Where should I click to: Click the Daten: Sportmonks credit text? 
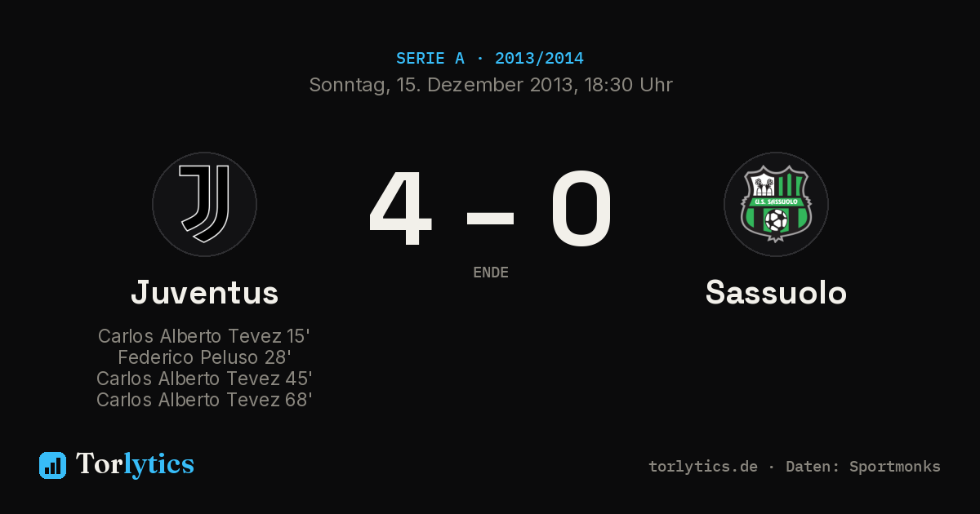[863, 467]
